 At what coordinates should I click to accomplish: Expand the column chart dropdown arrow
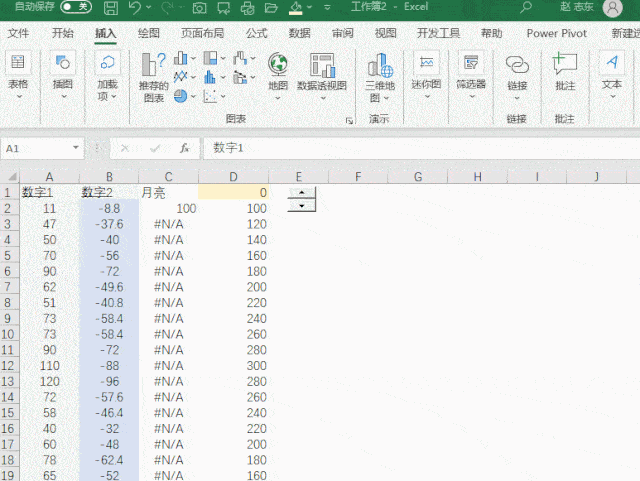click(x=193, y=58)
